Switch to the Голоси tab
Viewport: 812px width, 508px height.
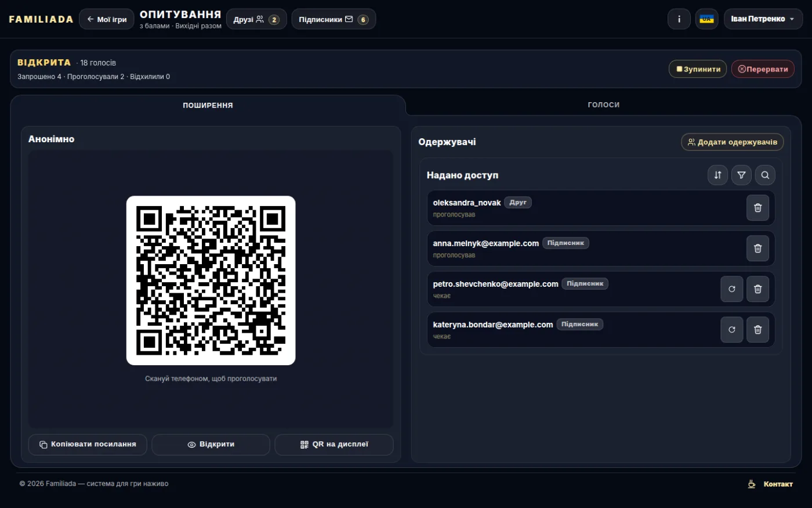coord(604,105)
